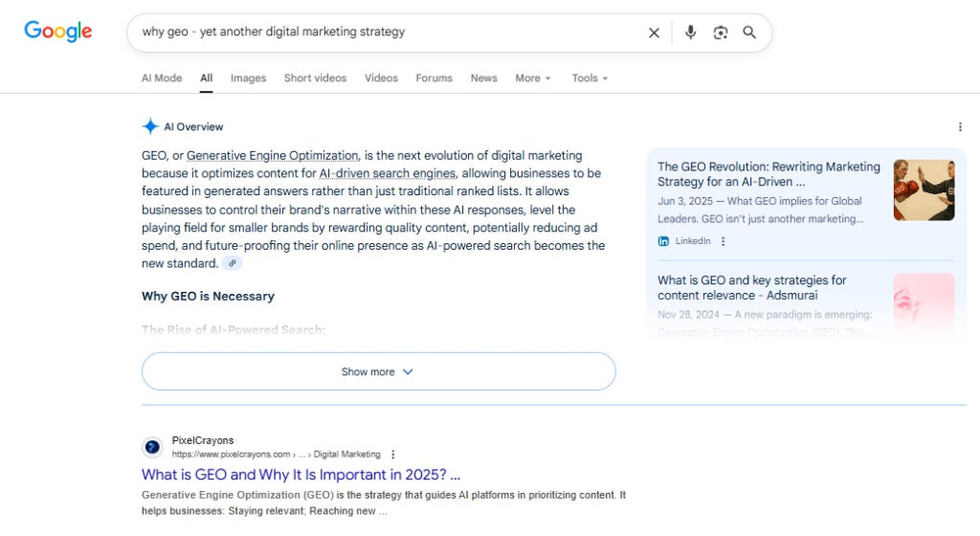Click the AI-driven search engines underlined term
The image size is (980, 536).
[388, 173]
